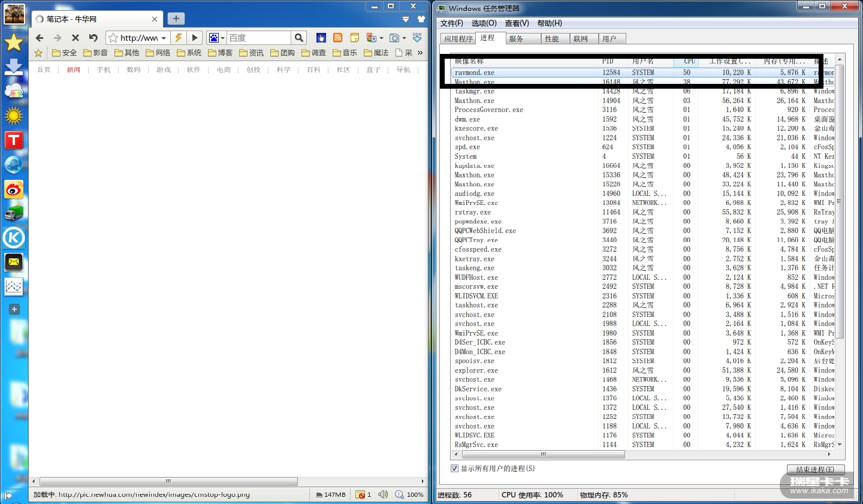The image size is (863, 504).
Task: Click the play arrow button beside address bar
Action: [195, 38]
